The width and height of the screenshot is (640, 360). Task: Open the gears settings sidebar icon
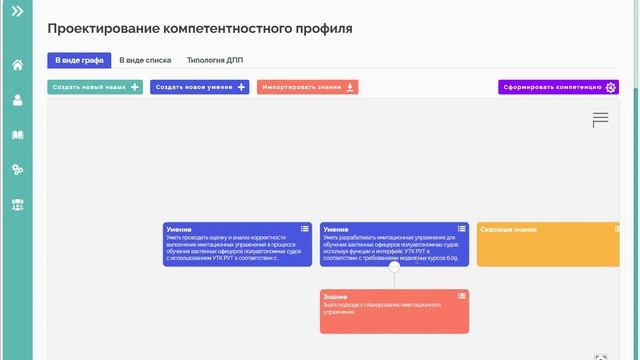click(17, 169)
